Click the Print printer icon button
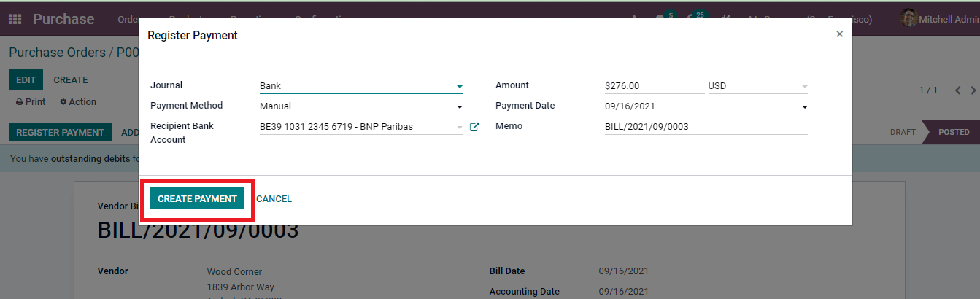The height and width of the screenshot is (299, 980). click(31, 102)
